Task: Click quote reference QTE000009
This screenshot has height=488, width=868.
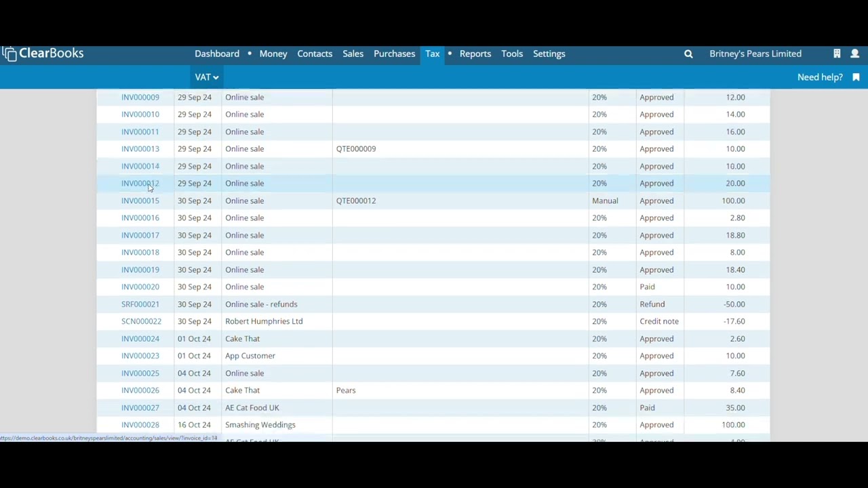Action: click(356, 149)
